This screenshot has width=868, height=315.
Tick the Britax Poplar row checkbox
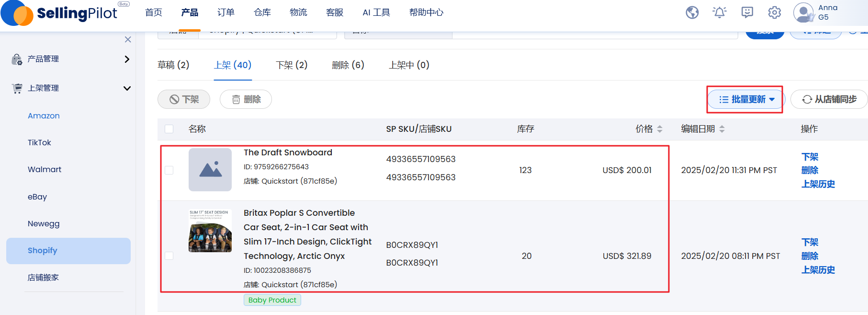coord(169,256)
